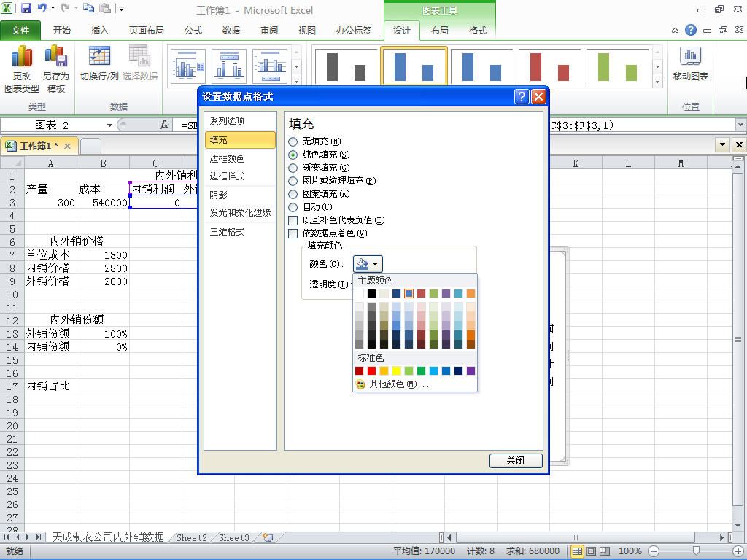Expand the formula bar

tap(741, 125)
